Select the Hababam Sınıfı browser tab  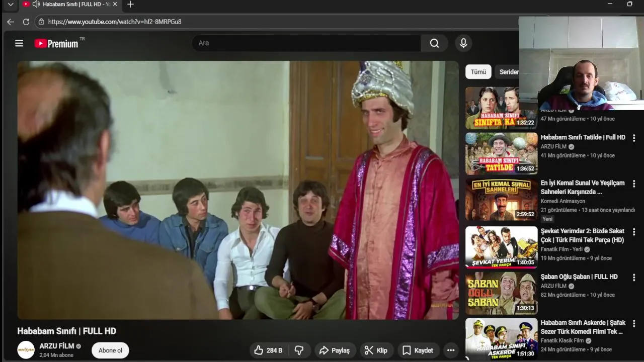click(70, 5)
